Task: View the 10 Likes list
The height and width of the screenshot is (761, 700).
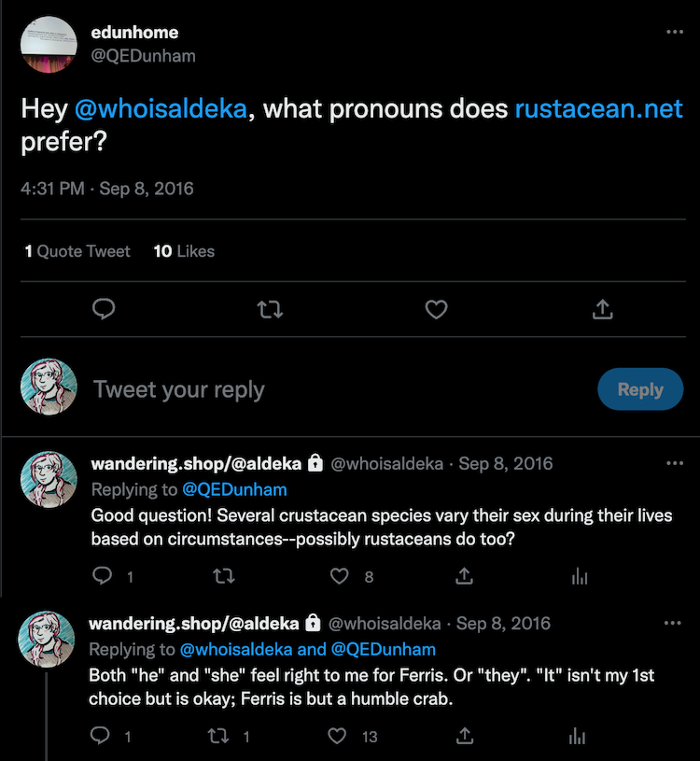Action: pos(184,251)
